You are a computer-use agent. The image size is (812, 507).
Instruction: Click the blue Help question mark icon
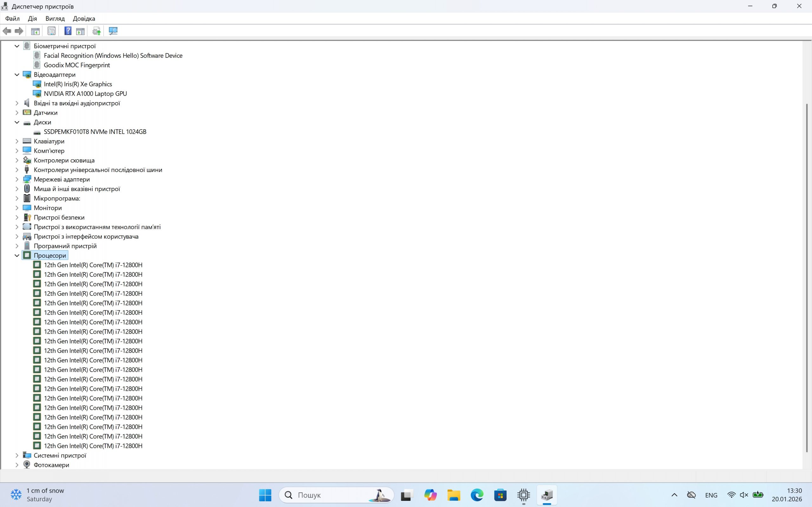pos(68,31)
